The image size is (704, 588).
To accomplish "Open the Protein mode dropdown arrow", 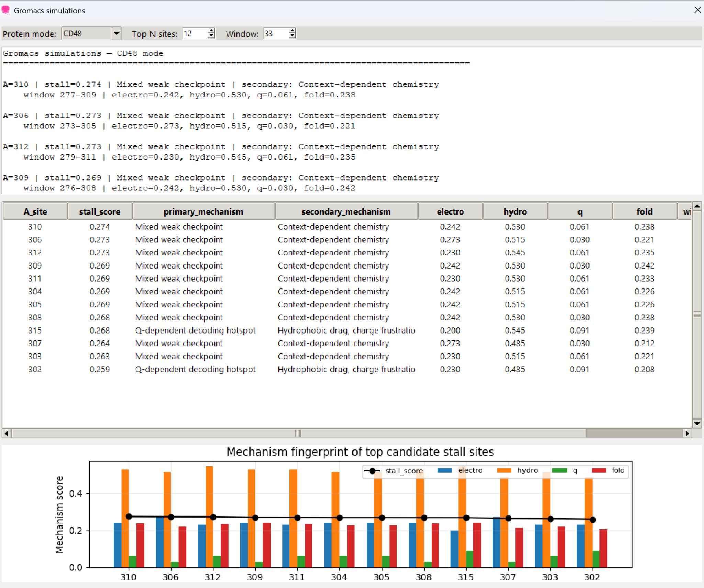I will pos(117,33).
